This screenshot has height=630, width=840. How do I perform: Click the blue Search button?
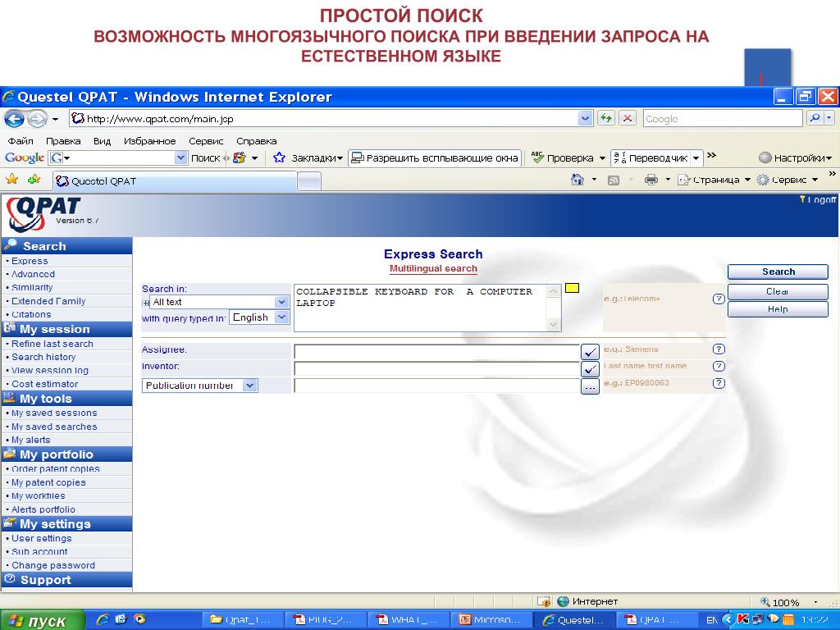pos(778,272)
